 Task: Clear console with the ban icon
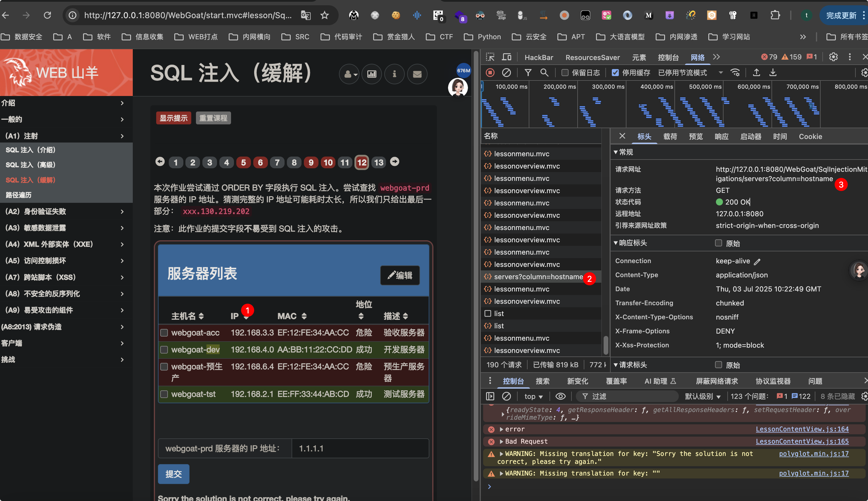click(506, 397)
